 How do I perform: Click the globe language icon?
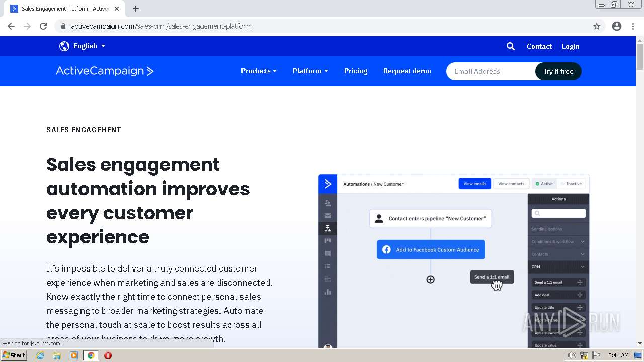64,46
